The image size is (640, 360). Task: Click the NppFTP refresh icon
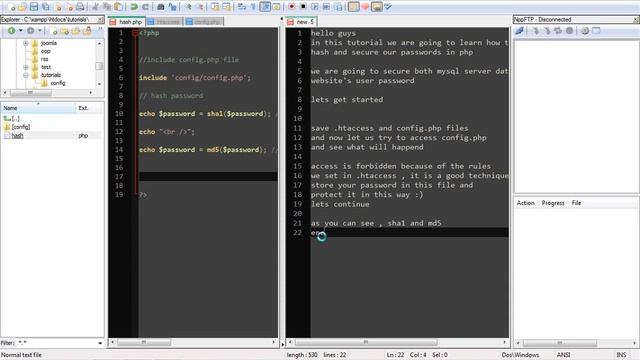point(558,31)
